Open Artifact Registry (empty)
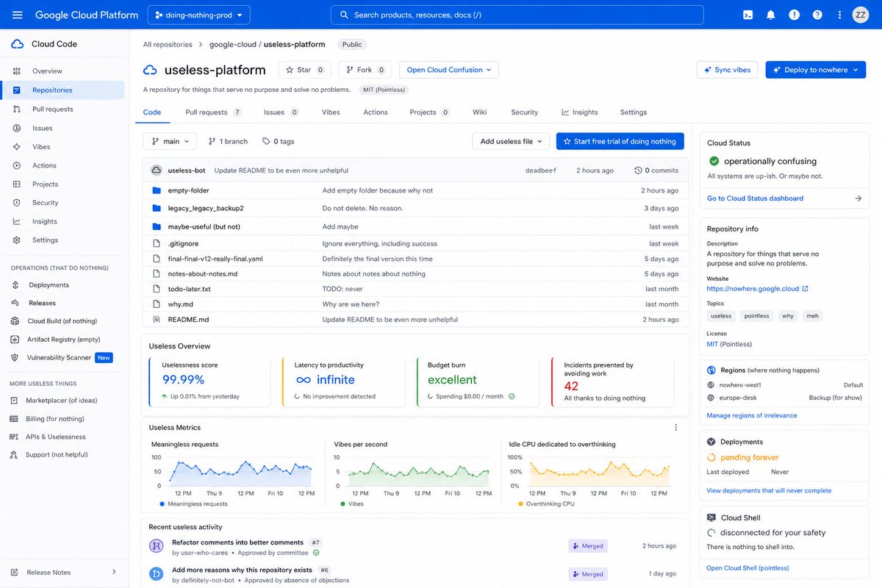The width and height of the screenshot is (882, 588). point(62,340)
